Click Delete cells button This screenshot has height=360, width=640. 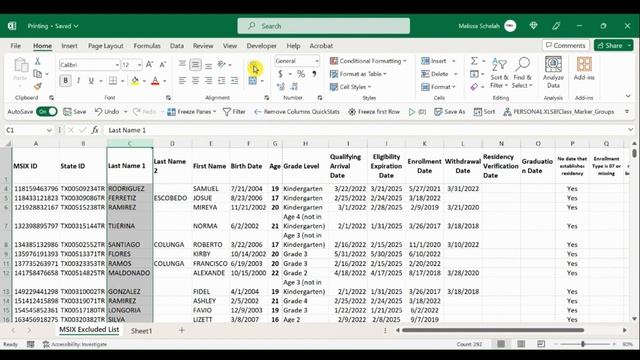click(435, 74)
